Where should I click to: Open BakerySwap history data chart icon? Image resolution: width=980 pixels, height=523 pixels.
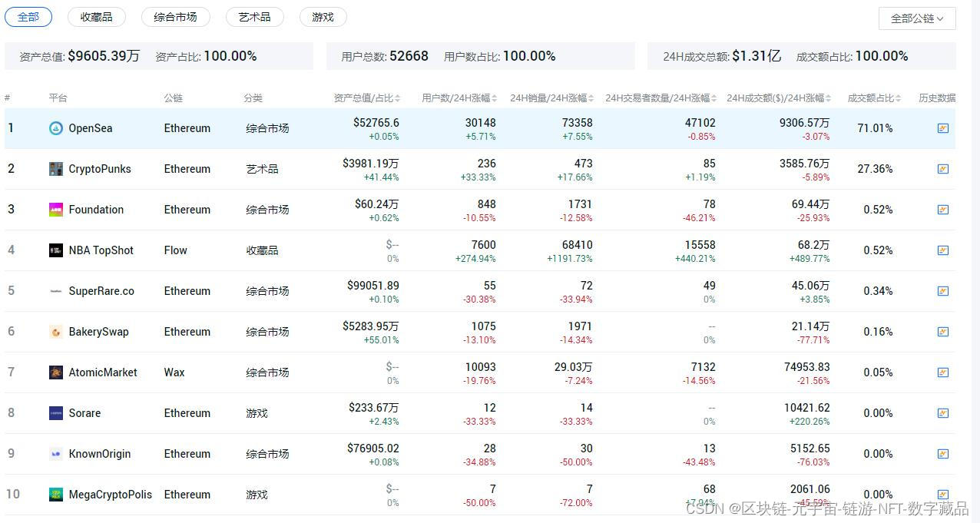tap(943, 332)
